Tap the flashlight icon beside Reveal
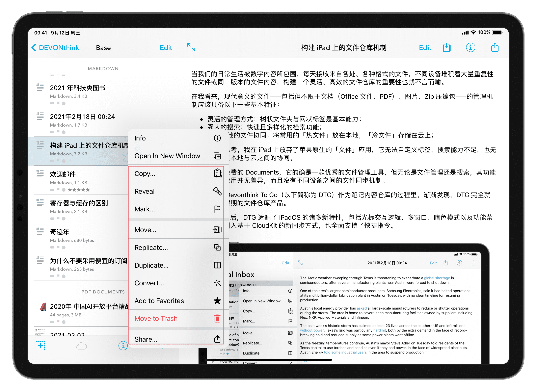 [x=217, y=191]
